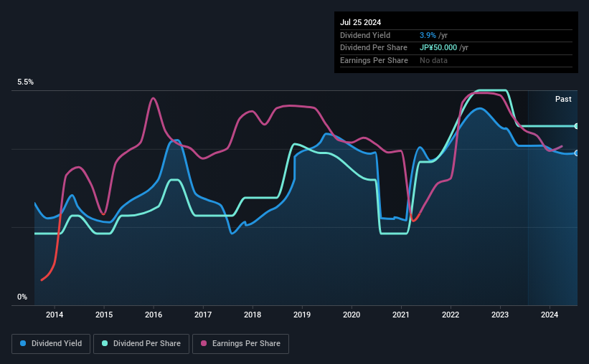
Task: Toggle the Earnings Per Share legend button
Action: [x=241, y=344]
